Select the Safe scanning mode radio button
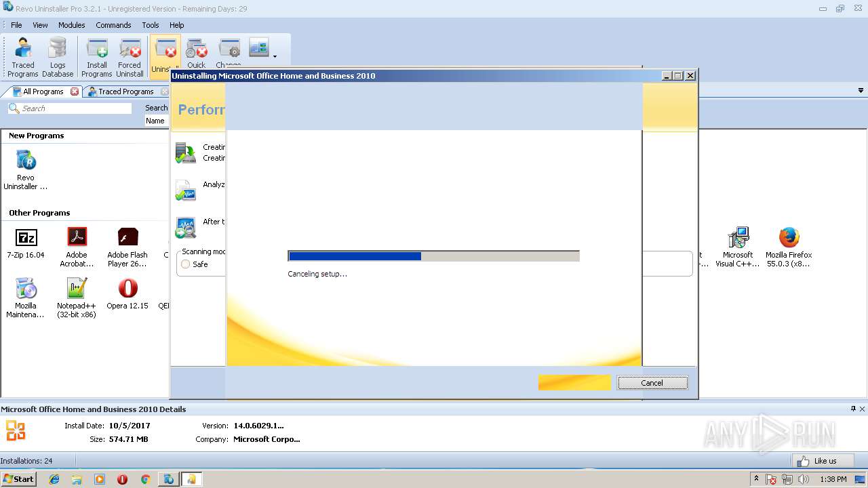Image resolution: width=868 pixels, height=488 pixels. [186, 264]
